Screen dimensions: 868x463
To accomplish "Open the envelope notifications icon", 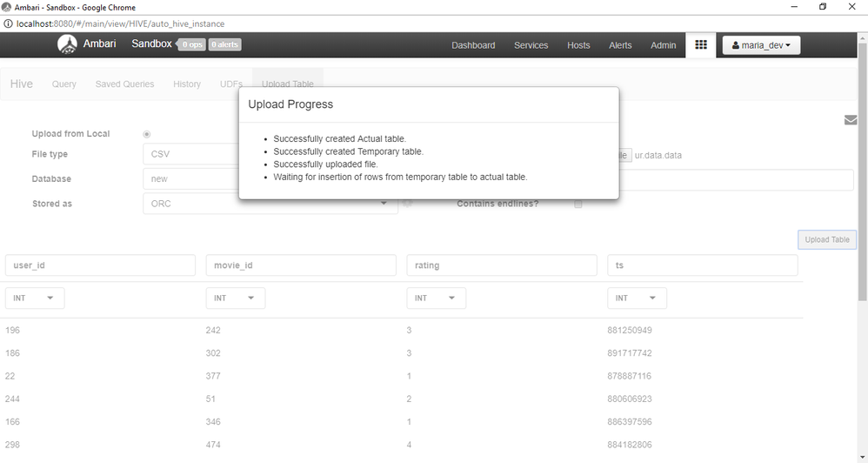I will click(x=851, y=119).
